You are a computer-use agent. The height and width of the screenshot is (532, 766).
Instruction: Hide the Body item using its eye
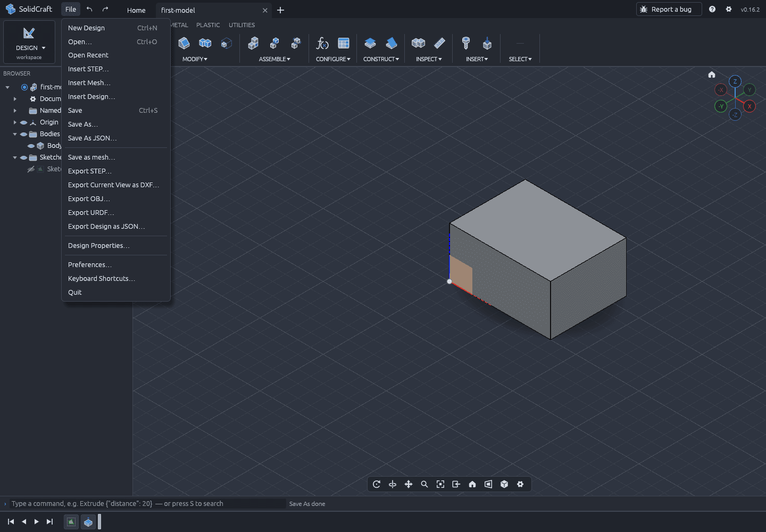click(31, 146)
